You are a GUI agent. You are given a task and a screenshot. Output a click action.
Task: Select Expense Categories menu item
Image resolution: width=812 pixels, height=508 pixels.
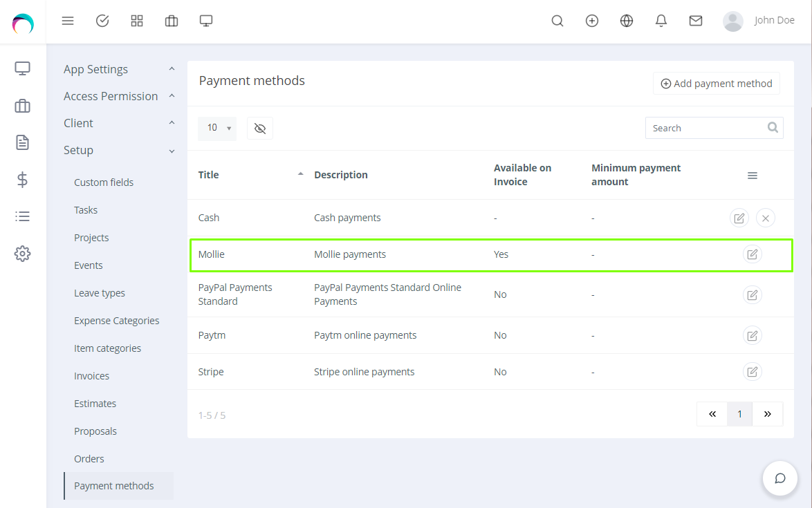click(x=116, y=321)
